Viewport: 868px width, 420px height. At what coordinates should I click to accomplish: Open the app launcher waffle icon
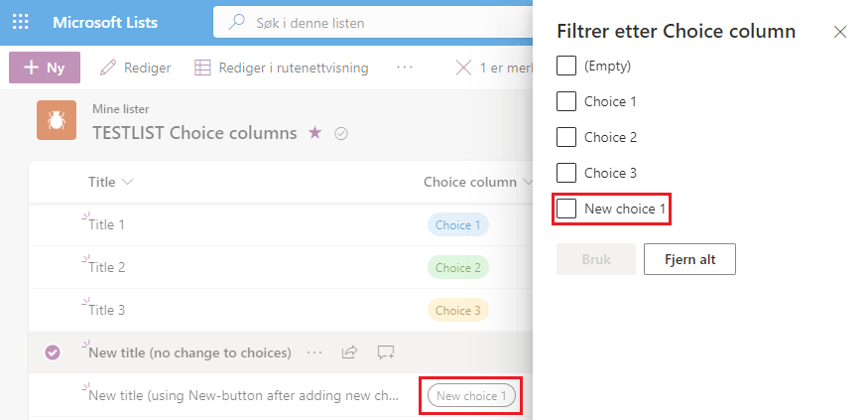coord(21,23)
